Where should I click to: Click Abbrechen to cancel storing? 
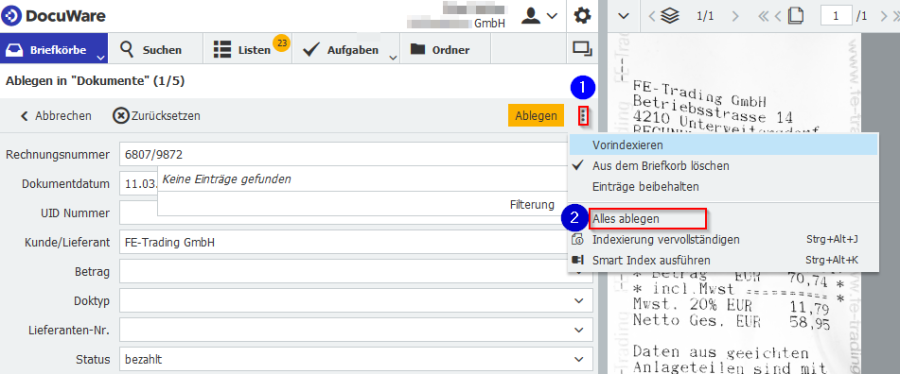56,116
